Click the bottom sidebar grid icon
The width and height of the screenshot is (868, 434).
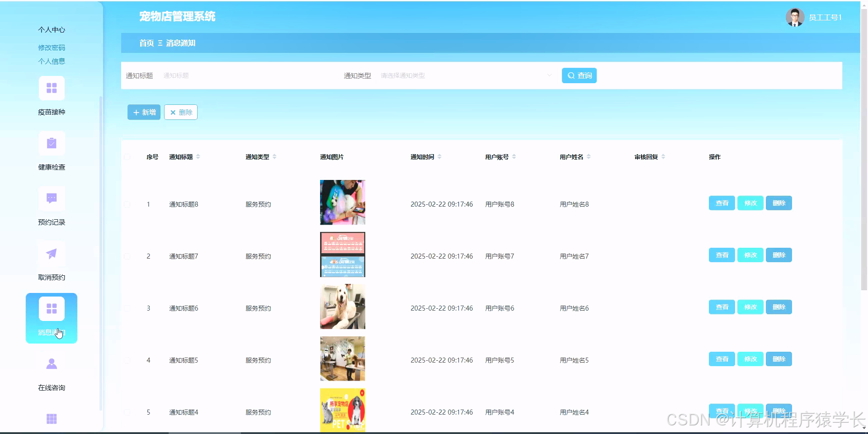point(52,418)
